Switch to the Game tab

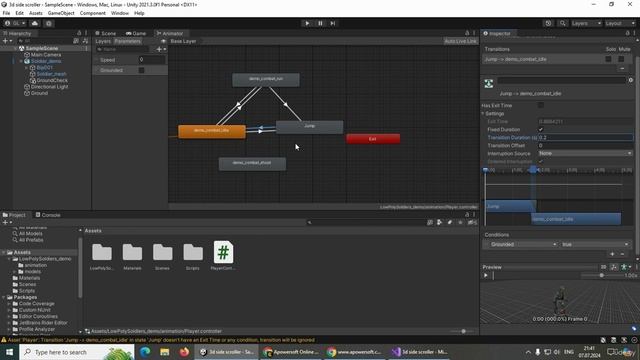136,33
